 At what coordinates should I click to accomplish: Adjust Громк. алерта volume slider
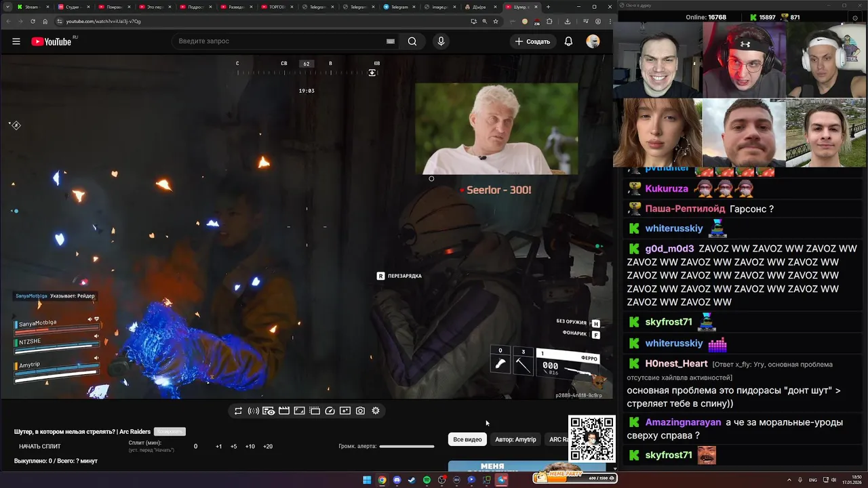(407, 446)
